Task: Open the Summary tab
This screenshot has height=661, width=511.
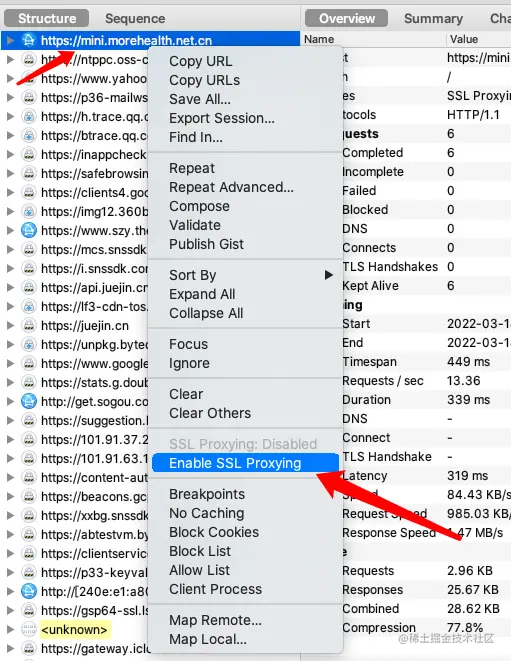Action: coord(433,19)
